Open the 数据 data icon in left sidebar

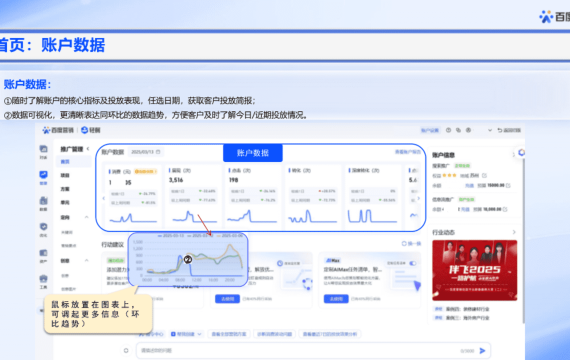(x=43, y=201)
